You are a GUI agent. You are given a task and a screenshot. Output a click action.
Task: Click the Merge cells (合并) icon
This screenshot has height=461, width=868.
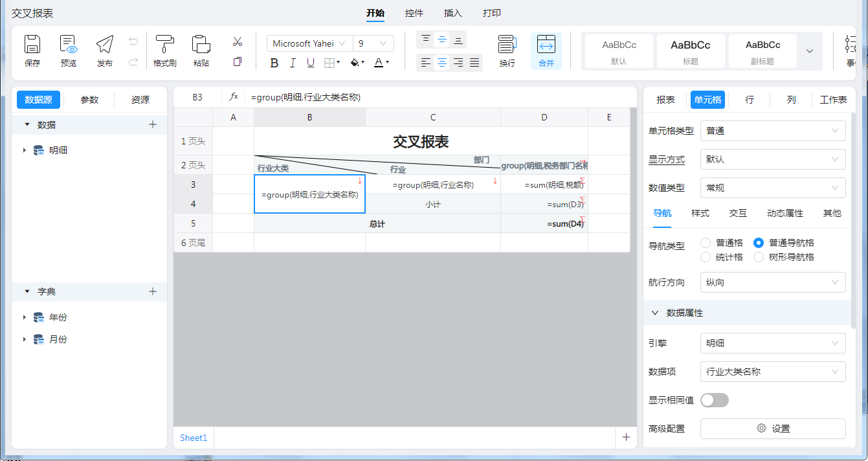pyautogui.click(x=546, y=45)
